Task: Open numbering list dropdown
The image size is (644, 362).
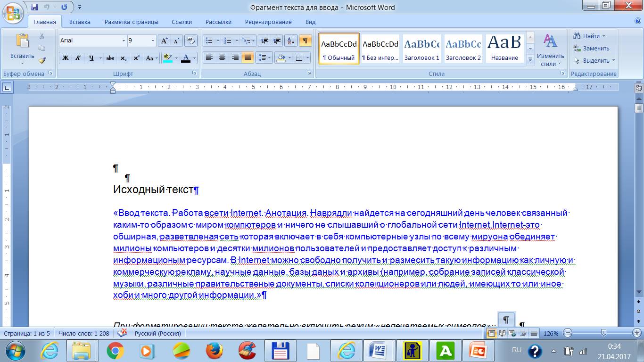Action: (235, 41)
